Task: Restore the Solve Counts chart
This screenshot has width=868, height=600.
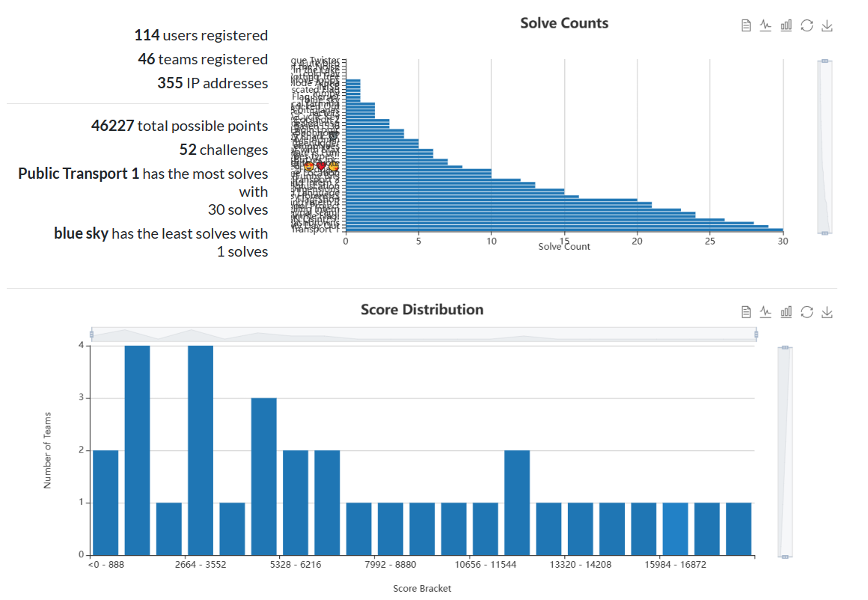Action: pos(807,25)
